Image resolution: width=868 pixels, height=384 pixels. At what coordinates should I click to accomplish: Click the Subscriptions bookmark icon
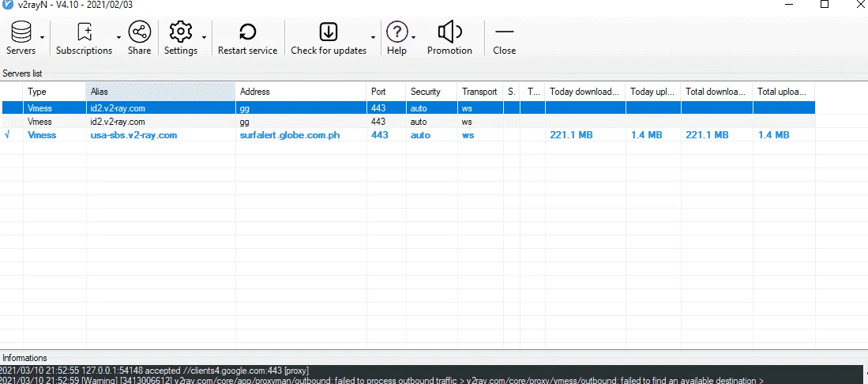click(x=85, y=32)
